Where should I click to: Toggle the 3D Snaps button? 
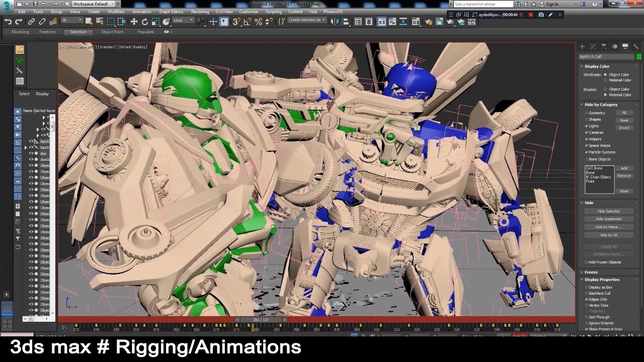point(236,22)
